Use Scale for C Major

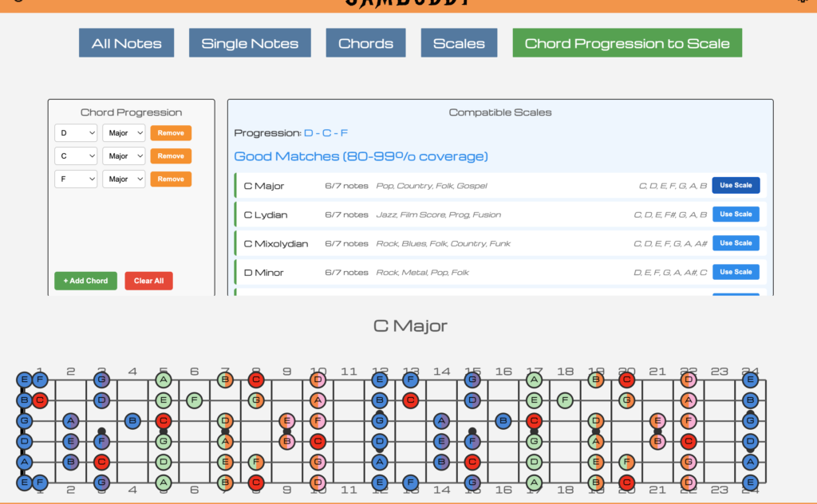736,185
